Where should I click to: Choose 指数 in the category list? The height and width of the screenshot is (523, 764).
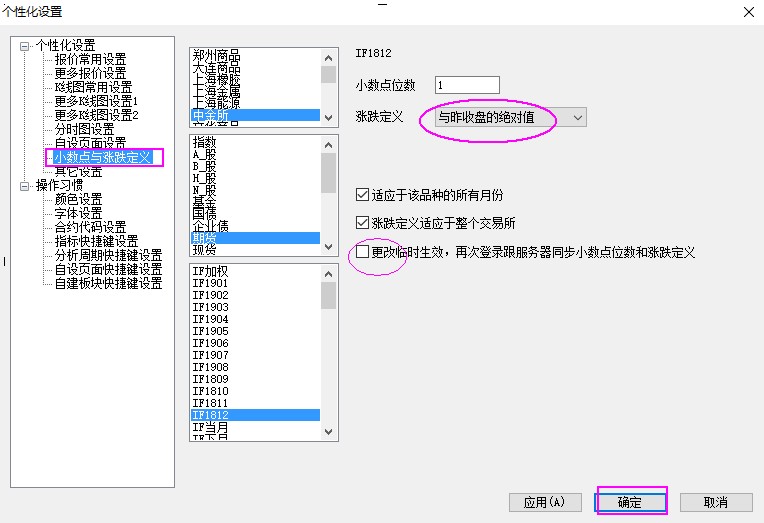click(204, 144)
